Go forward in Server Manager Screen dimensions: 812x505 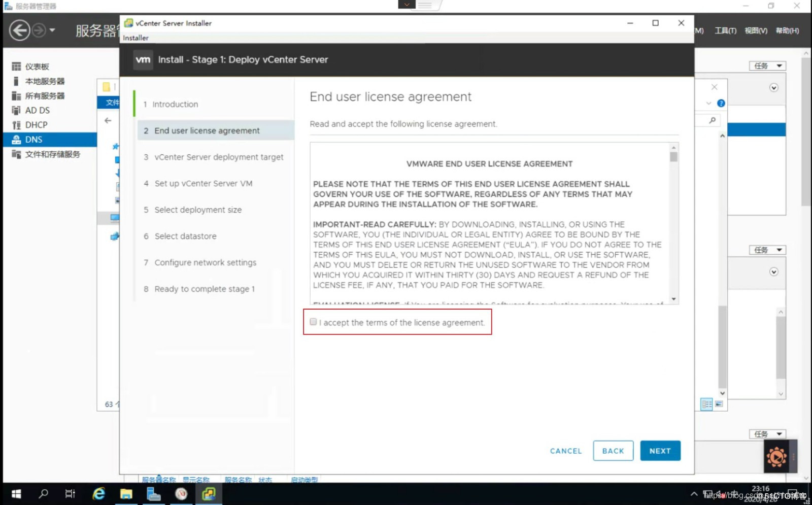tap(39, 30)
